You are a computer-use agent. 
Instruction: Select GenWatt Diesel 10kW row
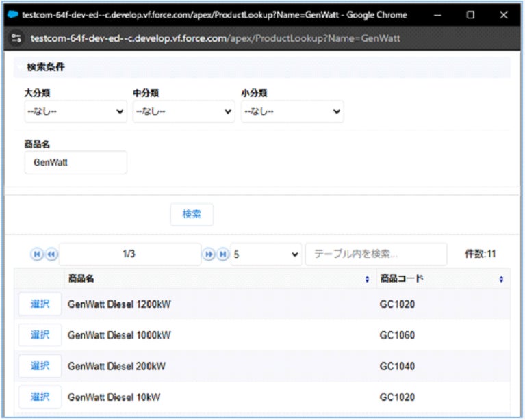pyautogui.click(x=40, y=397)
